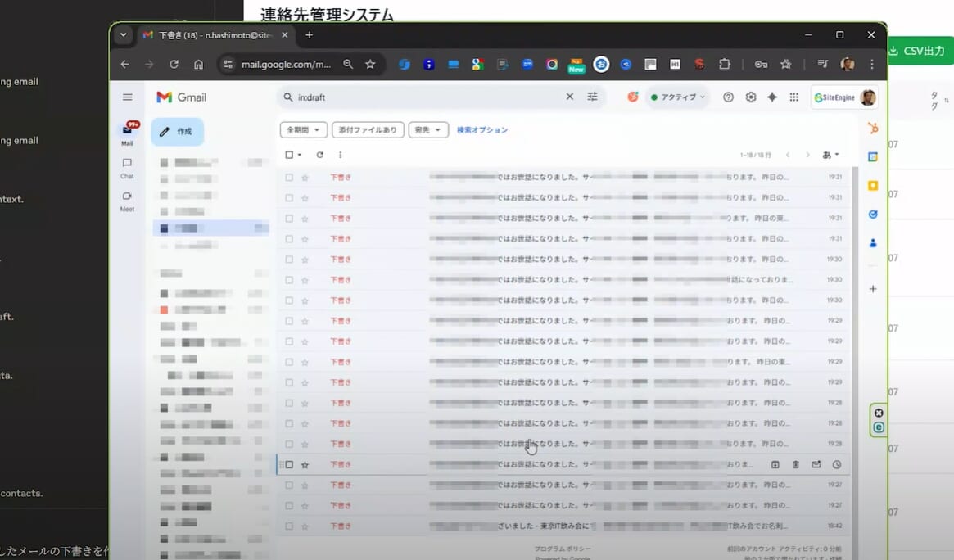Image resolution: width=954 pixels, height=560 pixels.
Task: Open Chrome media control icon
Action: point(823,64)
